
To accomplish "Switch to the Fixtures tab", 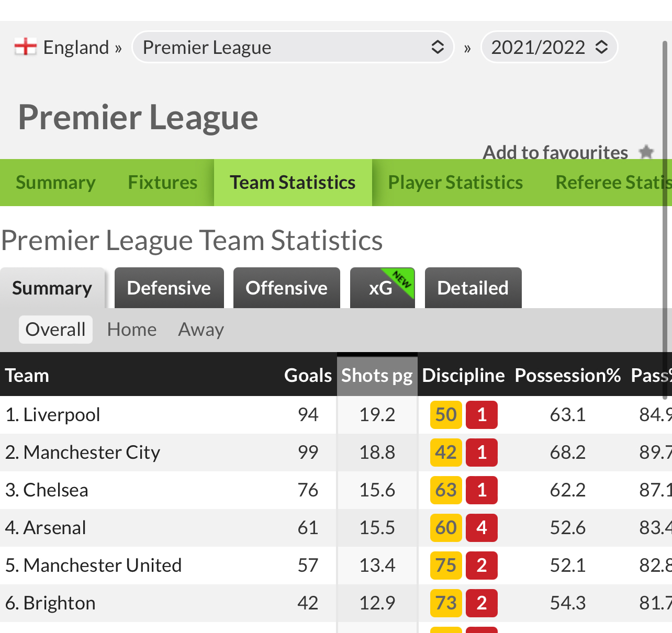I will coord(163,183).
